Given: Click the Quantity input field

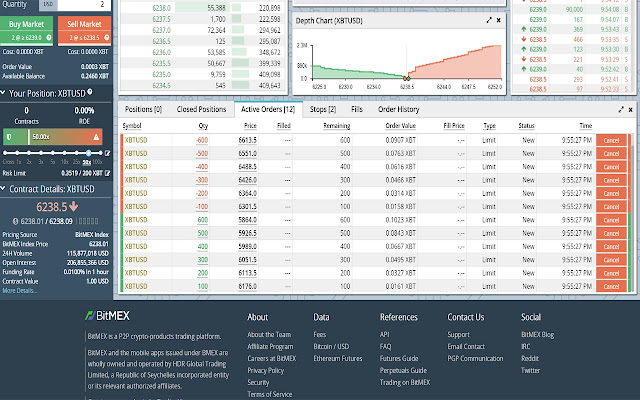Looking at the screenshot, I should tap(83, 5).
